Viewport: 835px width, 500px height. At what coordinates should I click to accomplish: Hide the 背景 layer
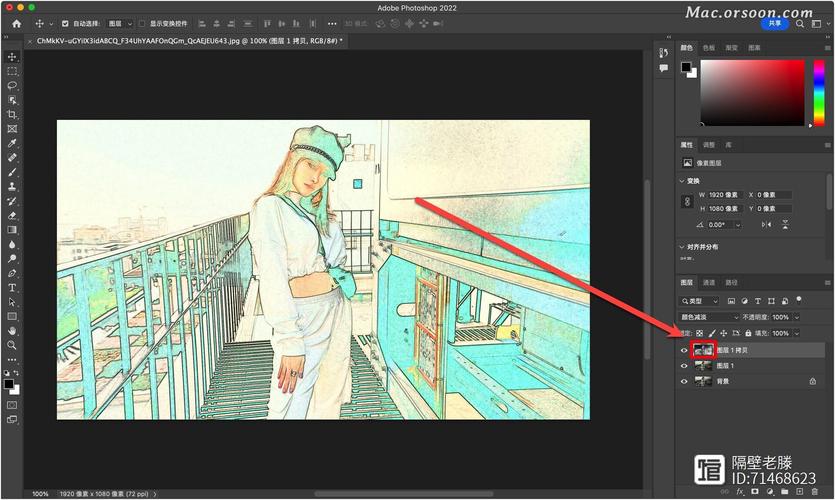684,381
